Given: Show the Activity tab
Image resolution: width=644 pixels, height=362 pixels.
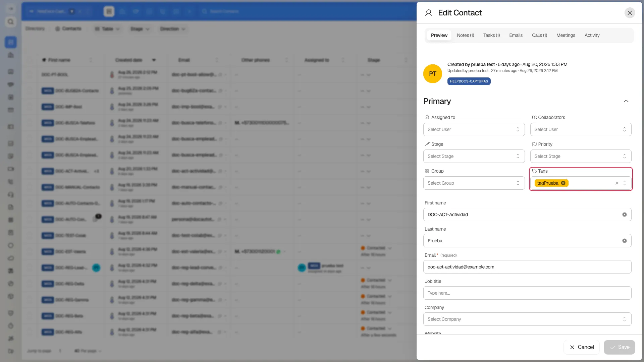Looking at the screenshot, I should 592,35.
